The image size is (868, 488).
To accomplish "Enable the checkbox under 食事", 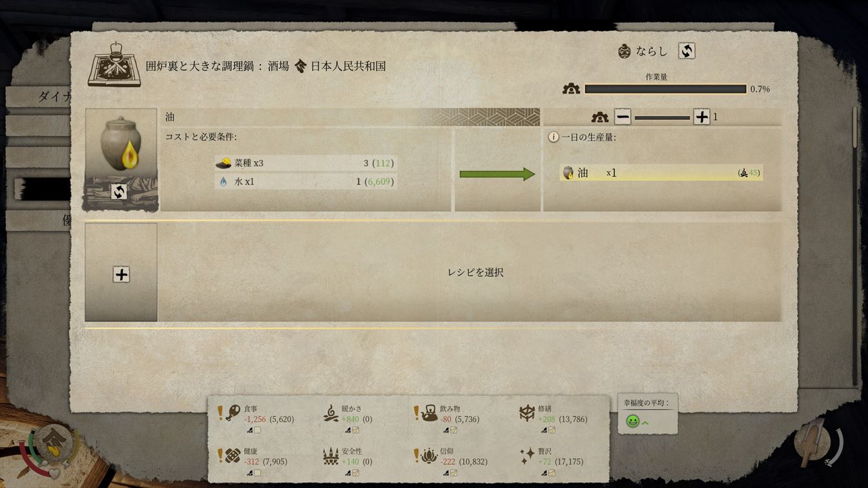I will pyautogui.click(x=258, y=430).
